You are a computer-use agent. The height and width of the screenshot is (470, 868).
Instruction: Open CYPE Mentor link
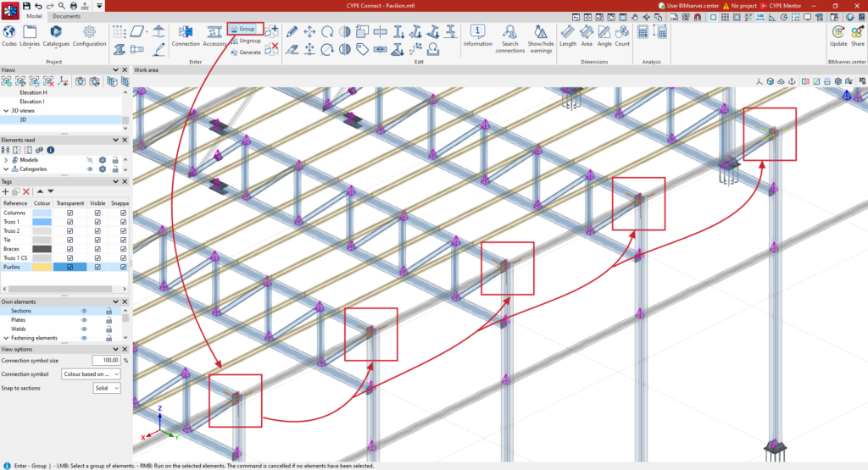pyautogui.click(x=781, y=6)
